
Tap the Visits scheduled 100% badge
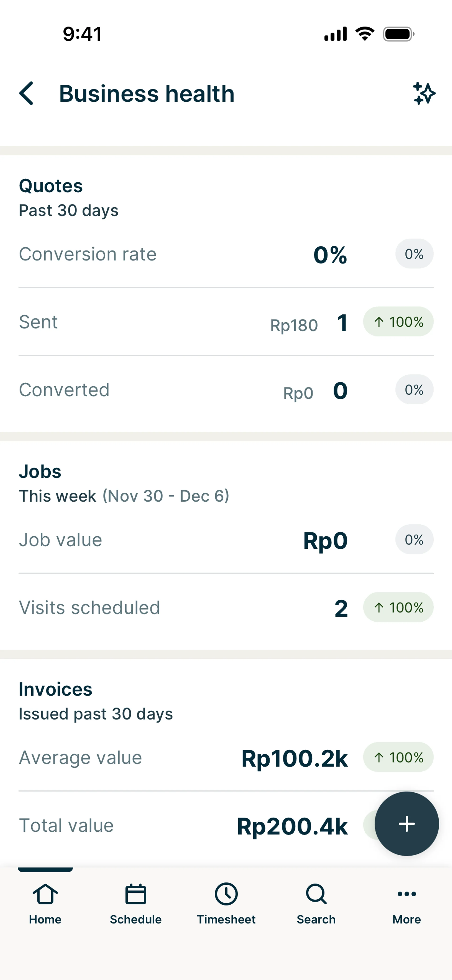point(398,607)
